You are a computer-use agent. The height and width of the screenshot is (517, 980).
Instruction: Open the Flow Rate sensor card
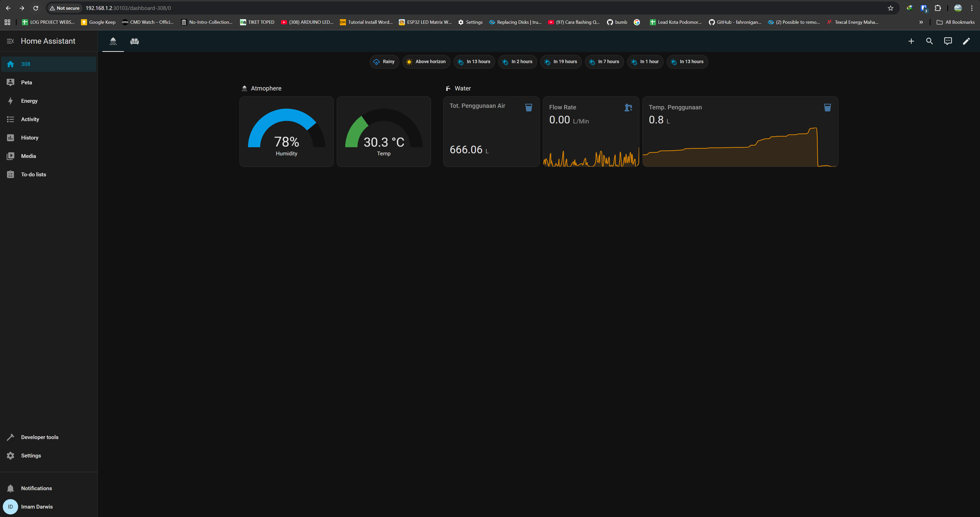[x=590, y=132]
